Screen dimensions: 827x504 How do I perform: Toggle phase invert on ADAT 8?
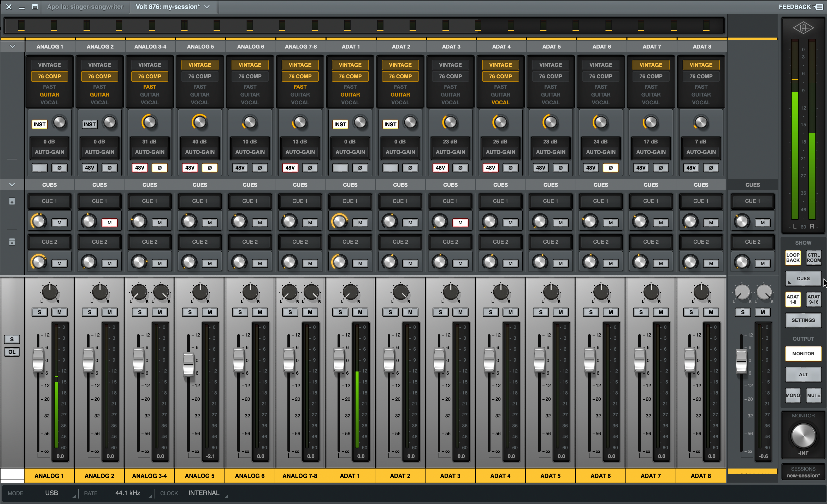(x=711, y=168)
